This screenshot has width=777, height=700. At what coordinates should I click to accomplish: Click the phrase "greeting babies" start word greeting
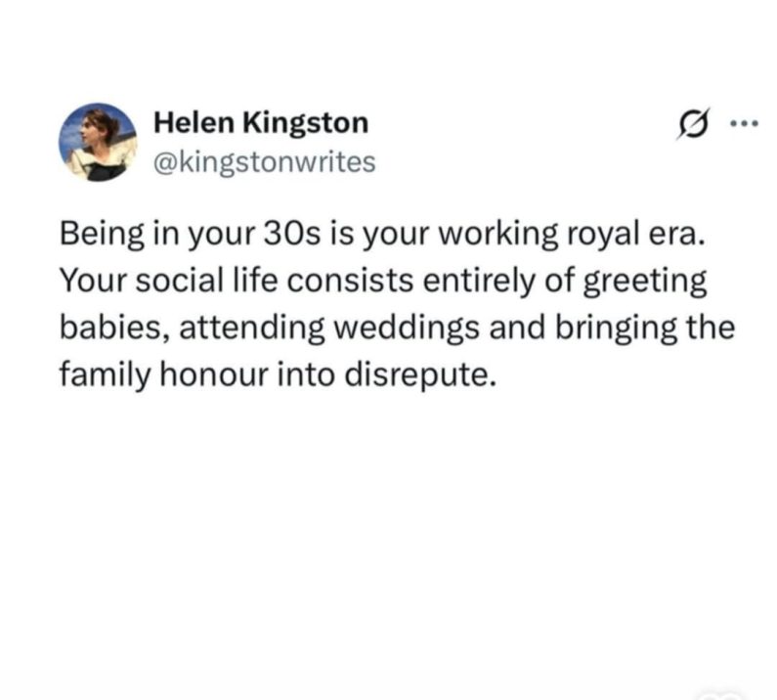click(644, 282)
